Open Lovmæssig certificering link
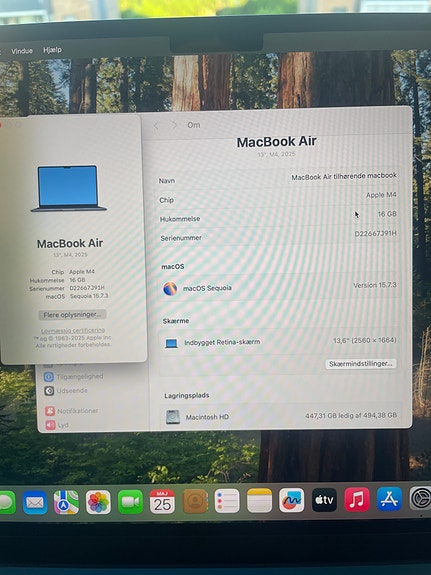Viewport: 431px width, 575px height. click(73, 330)
